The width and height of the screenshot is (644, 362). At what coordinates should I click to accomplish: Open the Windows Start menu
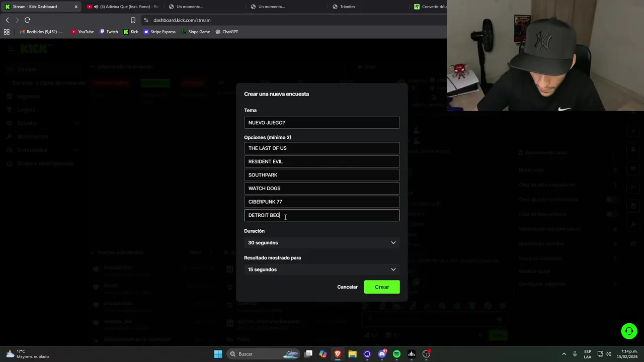[218, 354]
